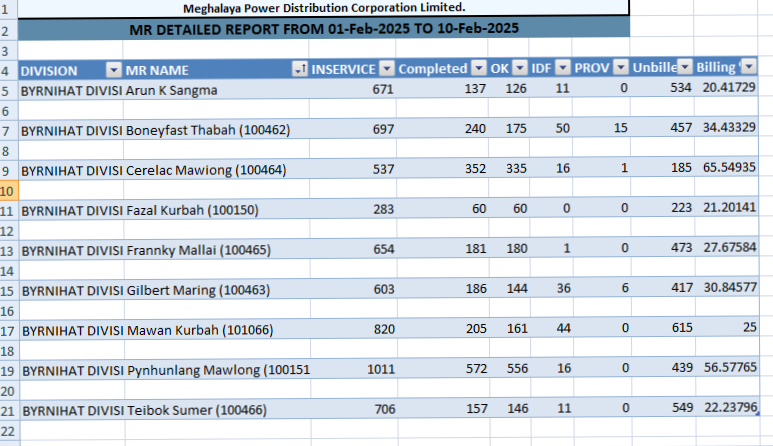Select the cell Gilbert Maring (100463)
This screenshot has height=446, width=773.
[x=217, y=290]
